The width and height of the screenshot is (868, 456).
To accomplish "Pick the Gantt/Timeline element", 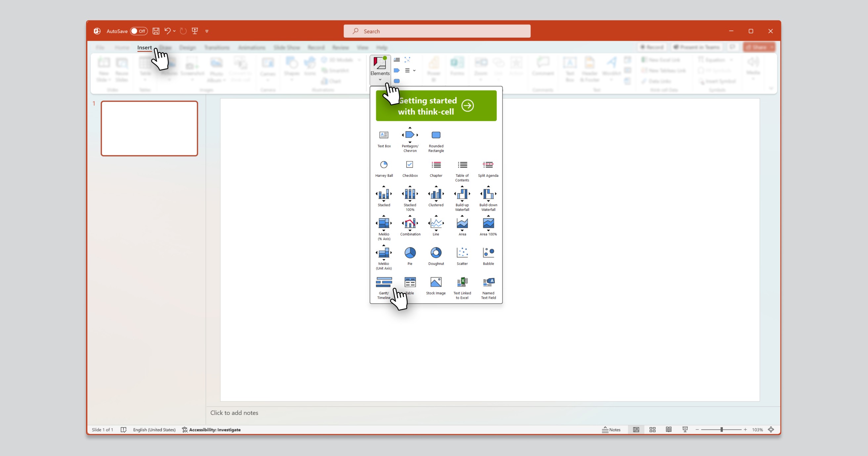I will pyautogui.click(x=384, y=288).
